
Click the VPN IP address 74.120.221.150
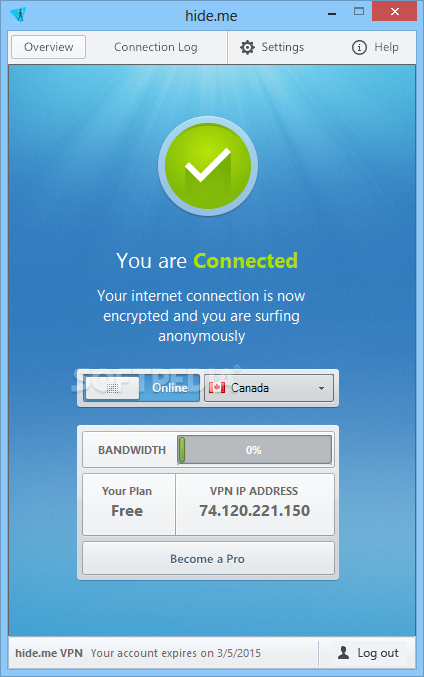pos(254,511)
